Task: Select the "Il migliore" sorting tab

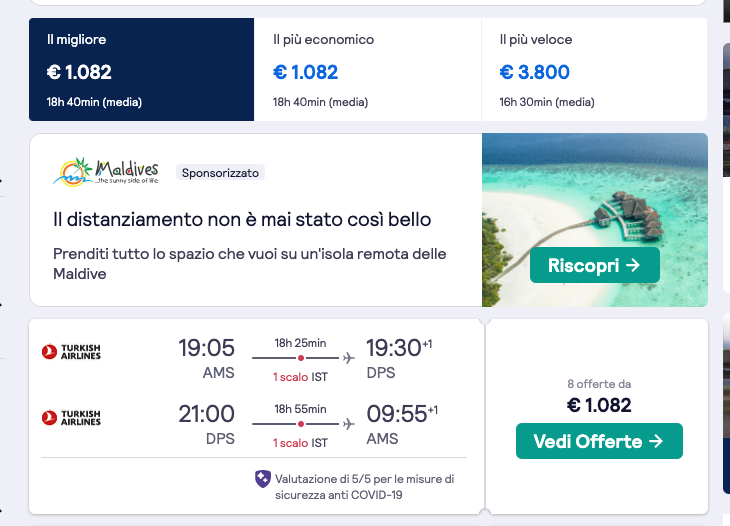Action: click(142, 69)
